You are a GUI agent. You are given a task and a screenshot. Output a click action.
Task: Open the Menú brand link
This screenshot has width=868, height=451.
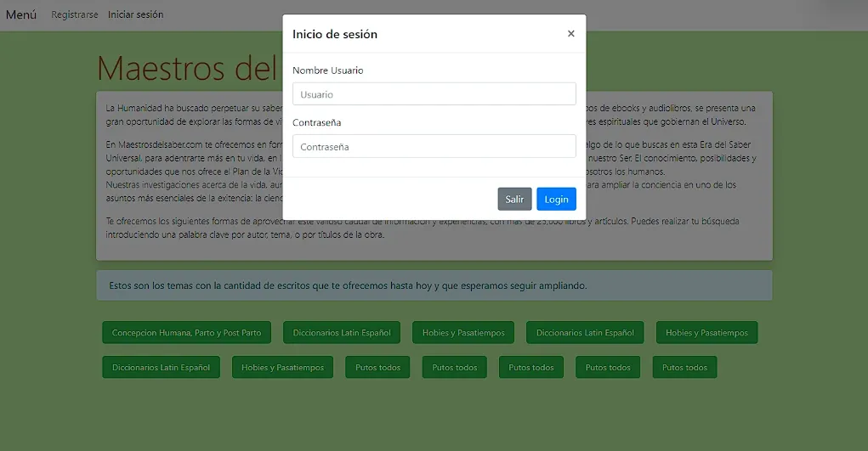click(21, 14)
